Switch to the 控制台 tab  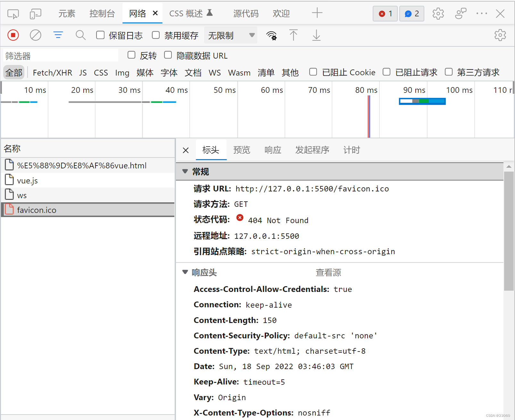coord(102,13)
